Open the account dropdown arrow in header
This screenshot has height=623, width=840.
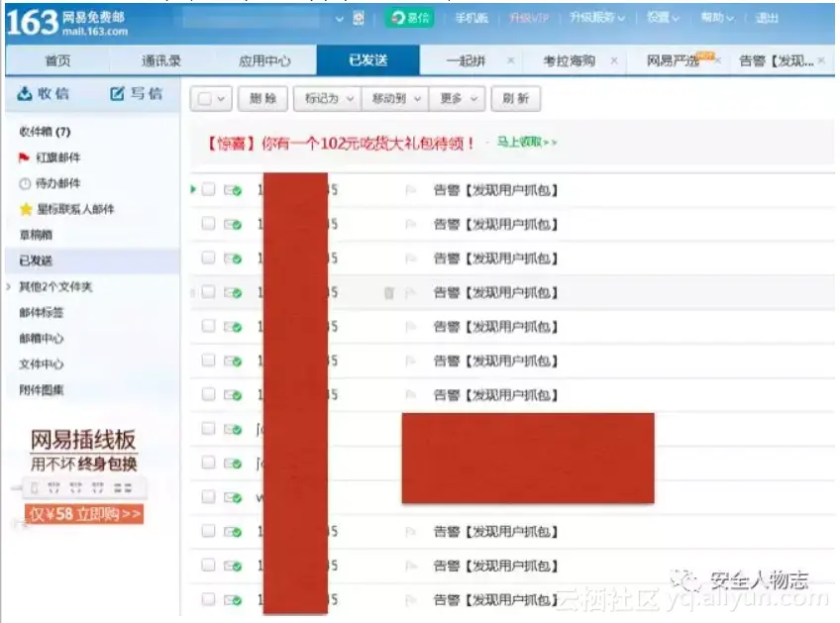click(x=339, y=19)
